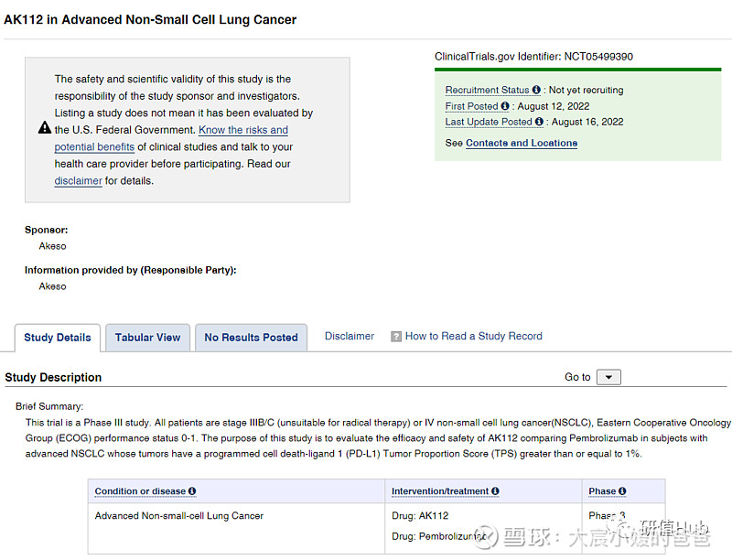
Task: Click the Last Update Posted label link
Action: point(489,123)
